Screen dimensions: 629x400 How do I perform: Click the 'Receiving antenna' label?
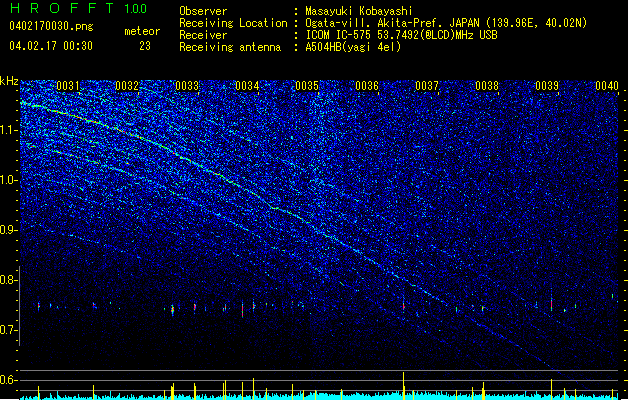pos(230,47)
